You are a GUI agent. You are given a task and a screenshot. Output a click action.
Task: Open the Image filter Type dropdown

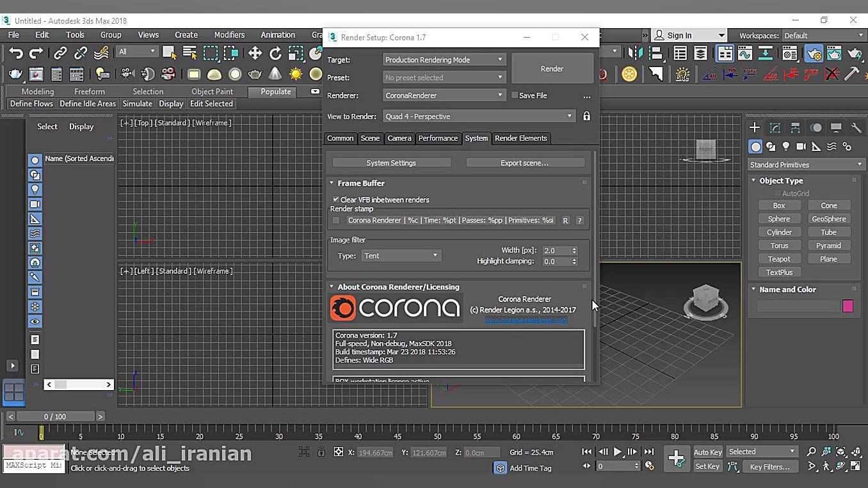tap(401, 256)
